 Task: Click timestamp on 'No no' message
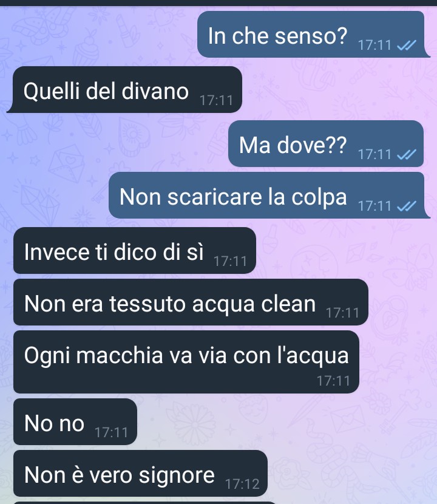click(111, 432)
